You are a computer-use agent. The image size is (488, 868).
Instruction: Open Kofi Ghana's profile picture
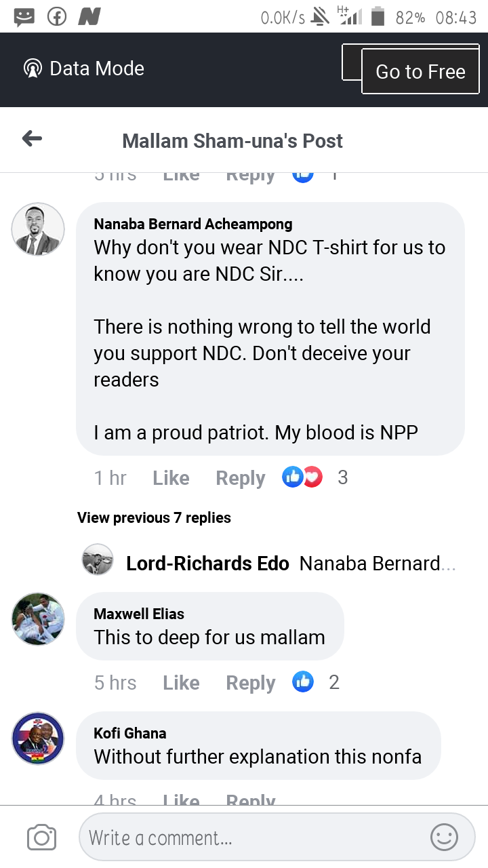[x=39, y=738]
